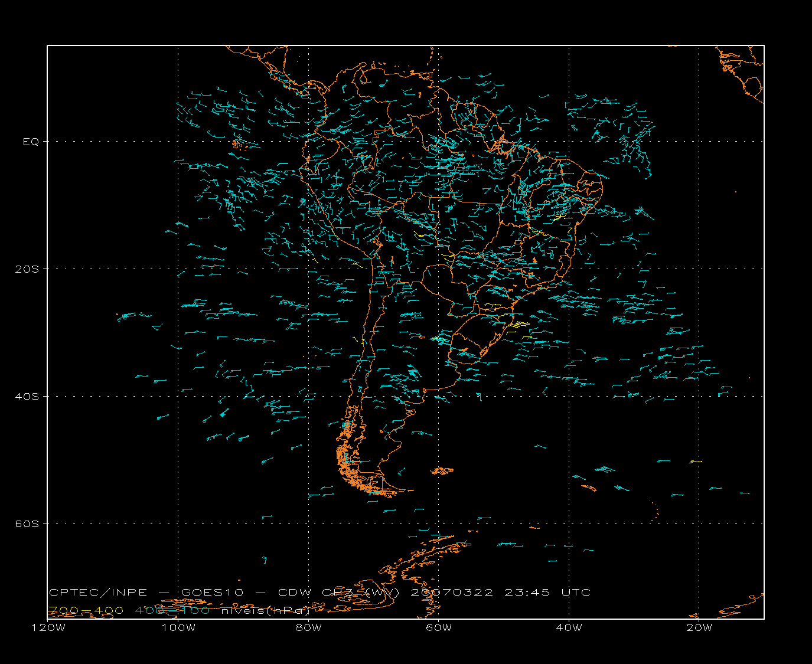
Task: Click the 23:45 UTC time text
Action: pyautogui.click(x=547, y=593)
